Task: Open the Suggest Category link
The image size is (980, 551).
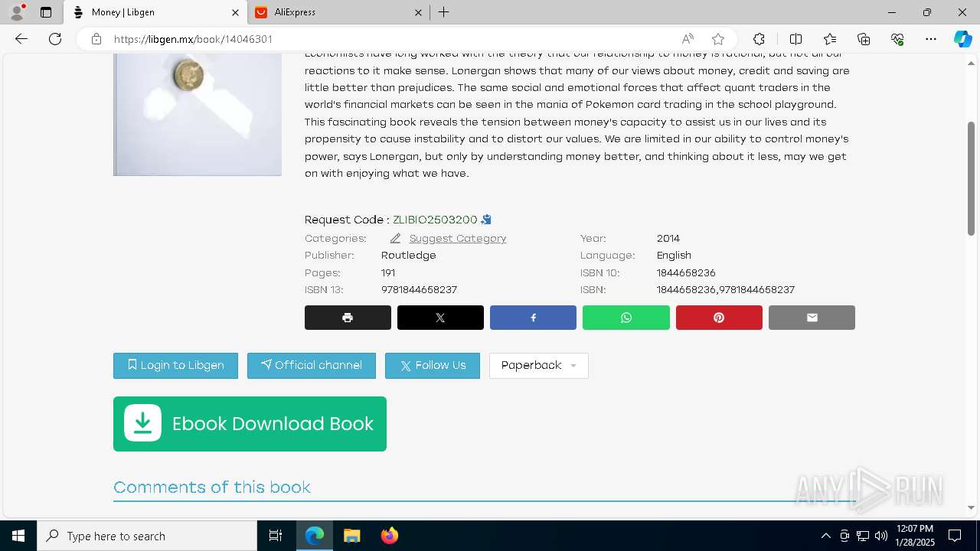Action: pos(458,239)
